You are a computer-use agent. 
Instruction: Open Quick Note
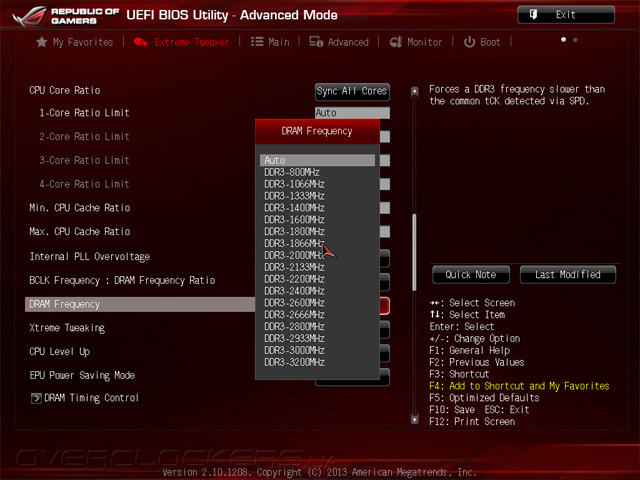471,275
